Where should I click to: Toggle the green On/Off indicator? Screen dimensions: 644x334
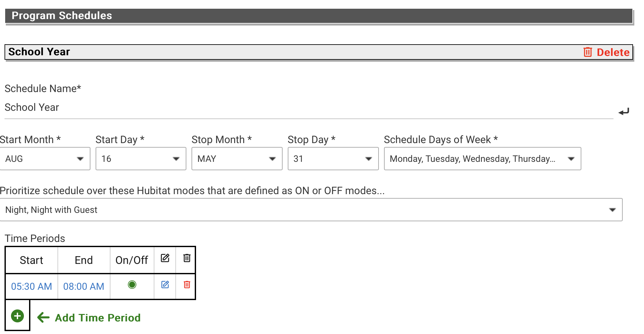point(132,285)
